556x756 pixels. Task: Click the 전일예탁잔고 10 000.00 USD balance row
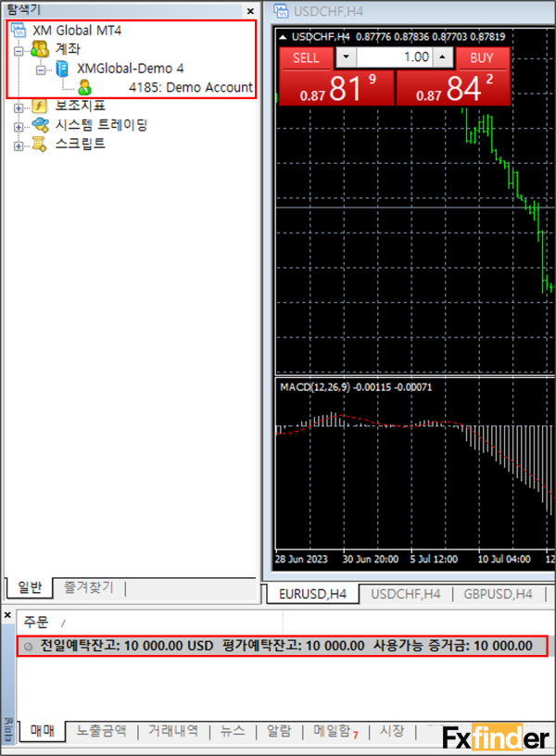click(282, 646)
